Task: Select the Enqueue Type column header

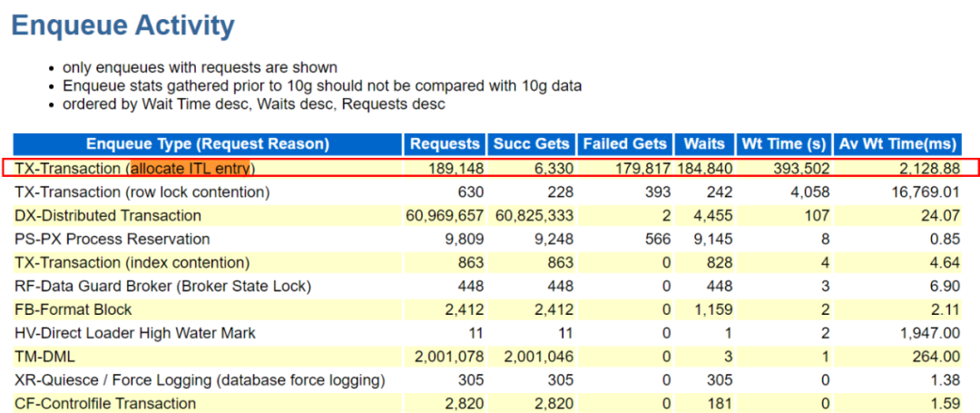Action: (208, 144)
